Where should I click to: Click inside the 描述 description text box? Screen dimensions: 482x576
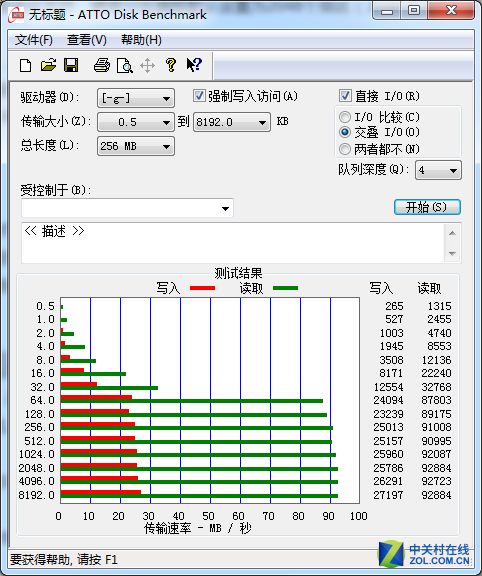[233, 243]
